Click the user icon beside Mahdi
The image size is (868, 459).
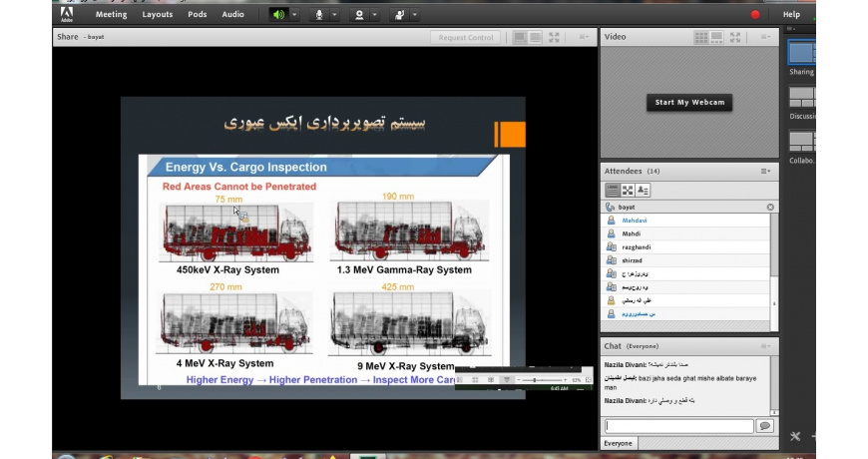612,233
